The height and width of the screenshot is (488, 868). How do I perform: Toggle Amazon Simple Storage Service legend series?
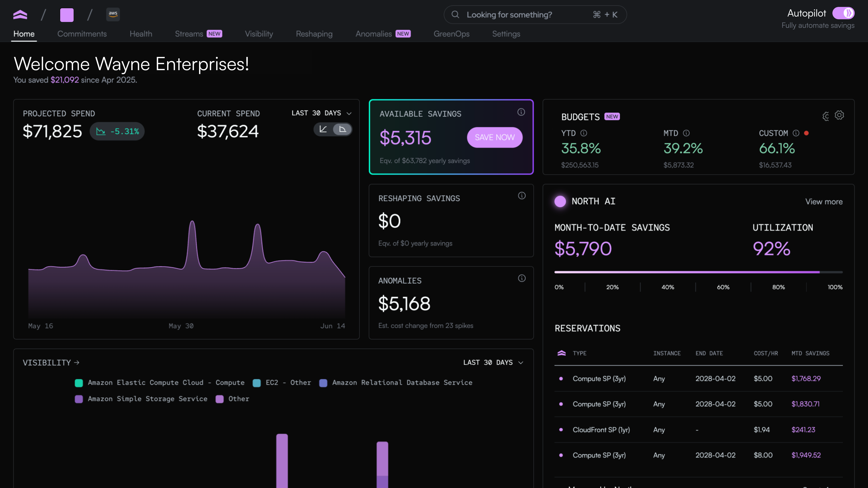point(141,399)
